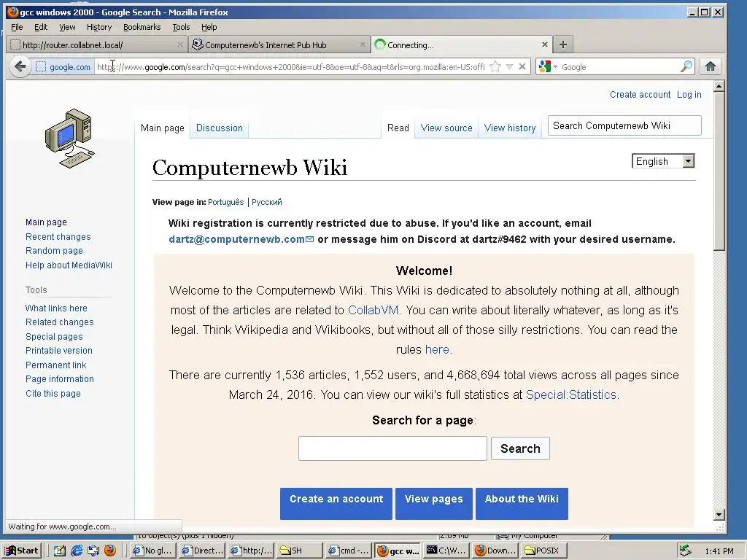
Task: Click the magnifier icon in Google search box
Action: [x=686, y=66]
